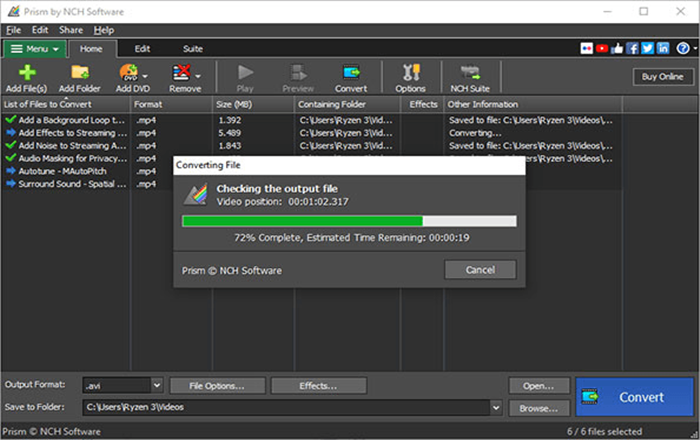Viewport: 700px width, 440px height.
Task: Click the Remove toolbar icon
Action: click(181, 72)
